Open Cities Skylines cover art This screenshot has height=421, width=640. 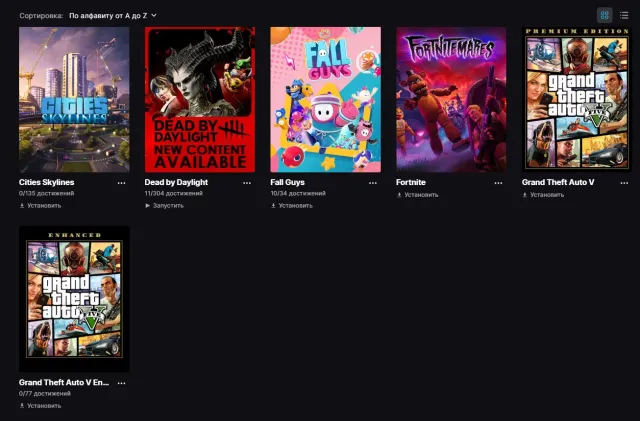[74, 100]
